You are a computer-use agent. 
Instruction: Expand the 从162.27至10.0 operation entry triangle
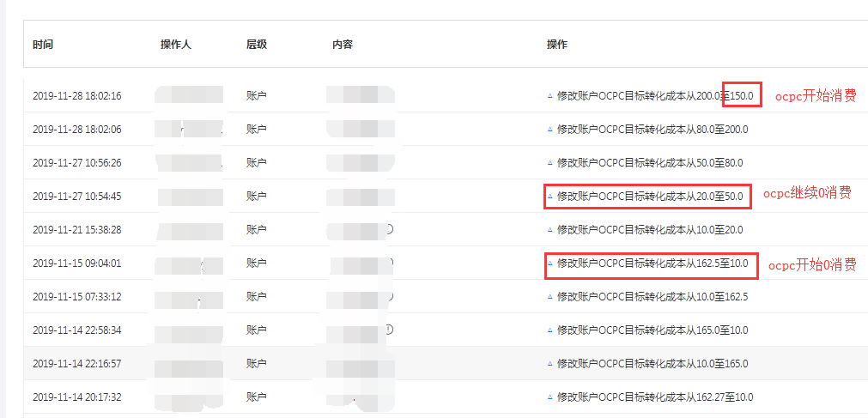click(549, 397)
